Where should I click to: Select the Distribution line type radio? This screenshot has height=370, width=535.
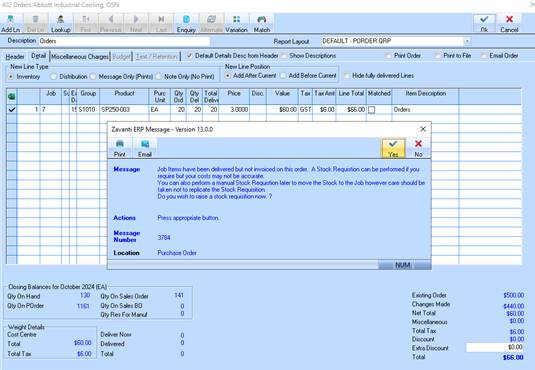coord(53,77)
